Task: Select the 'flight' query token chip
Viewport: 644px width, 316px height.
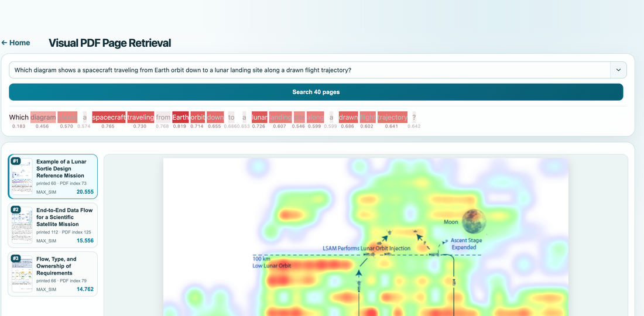Action: point(368,118)
